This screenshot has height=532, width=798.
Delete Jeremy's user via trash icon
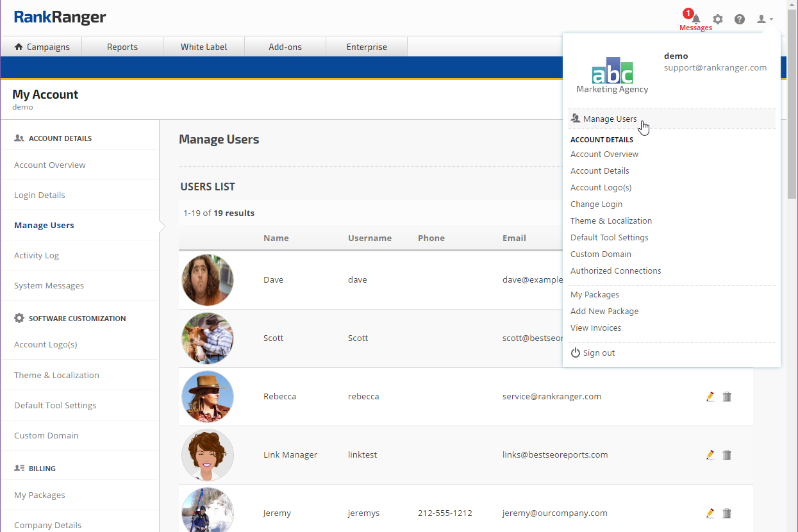coord(727,513)
